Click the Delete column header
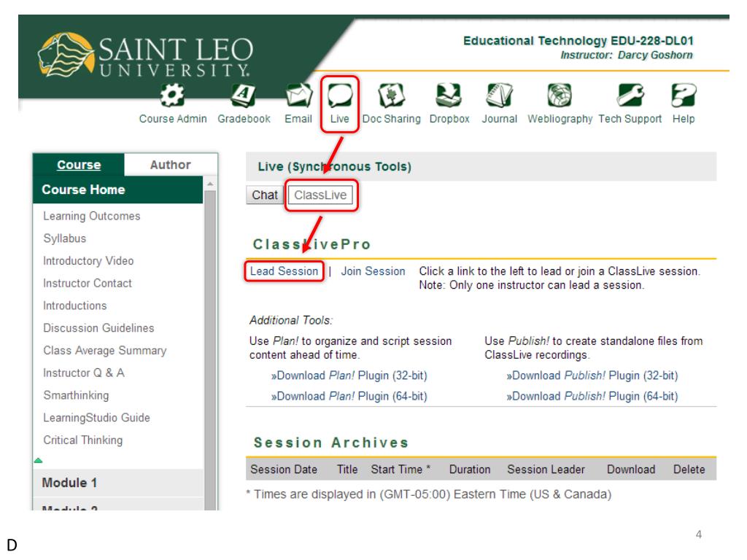Image resolution: width=747 pixels, height=560 pixels. click(x=689, y=470)
